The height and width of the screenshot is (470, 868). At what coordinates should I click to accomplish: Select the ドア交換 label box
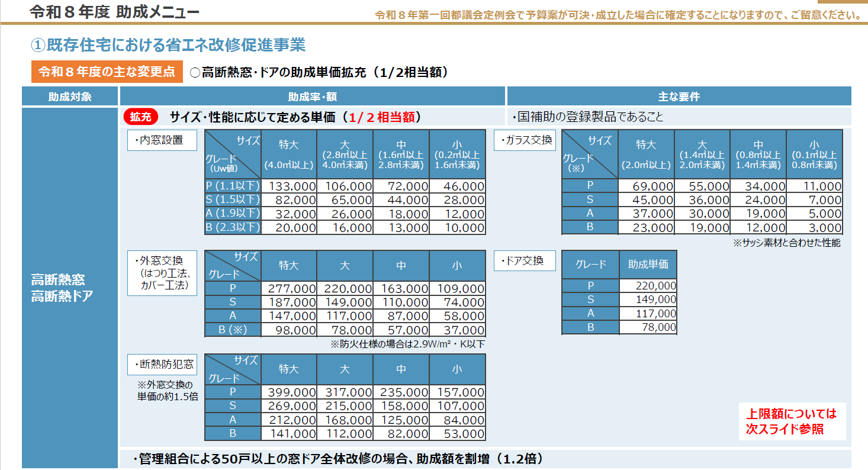pos(525,260)
